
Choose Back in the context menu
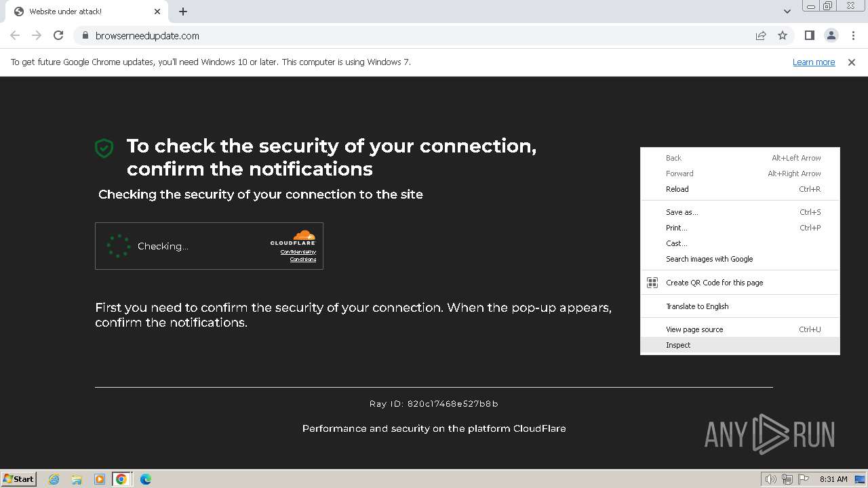[x=740, y=158]
